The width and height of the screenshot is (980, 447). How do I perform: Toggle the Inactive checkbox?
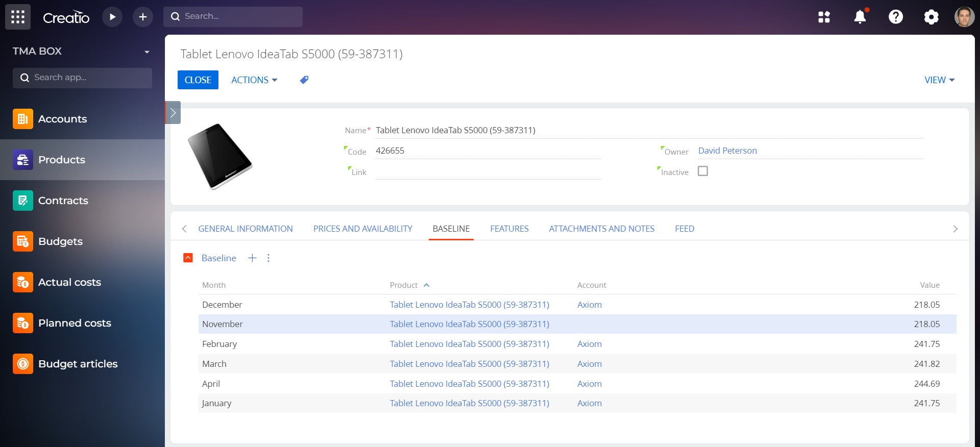(x=703, y=171)
